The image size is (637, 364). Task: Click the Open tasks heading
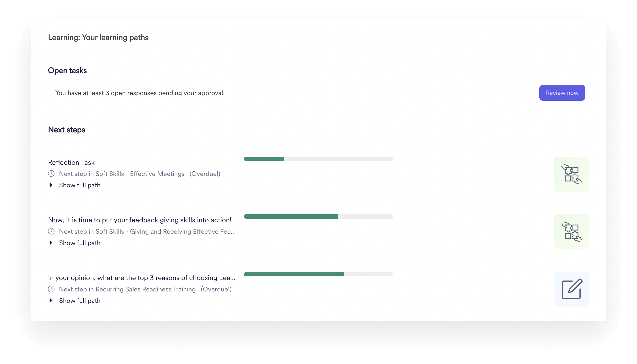point(67,70)
